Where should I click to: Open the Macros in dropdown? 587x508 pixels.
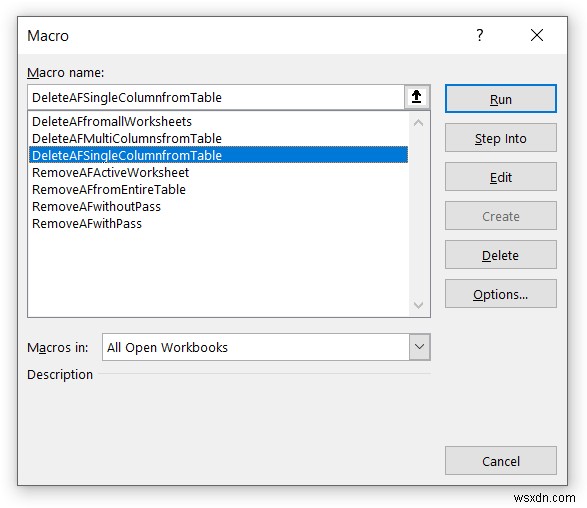[x=419, y=347]
